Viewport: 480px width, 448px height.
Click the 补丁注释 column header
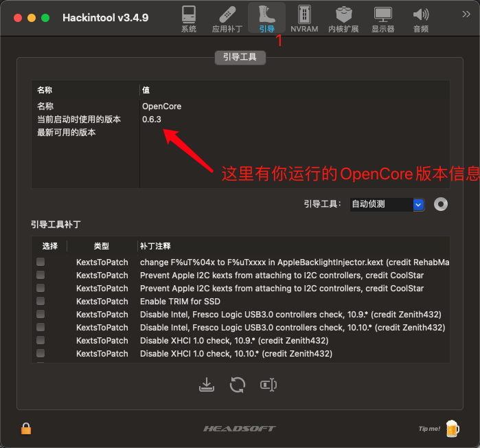pyautogui.click(x=155, y=246)
